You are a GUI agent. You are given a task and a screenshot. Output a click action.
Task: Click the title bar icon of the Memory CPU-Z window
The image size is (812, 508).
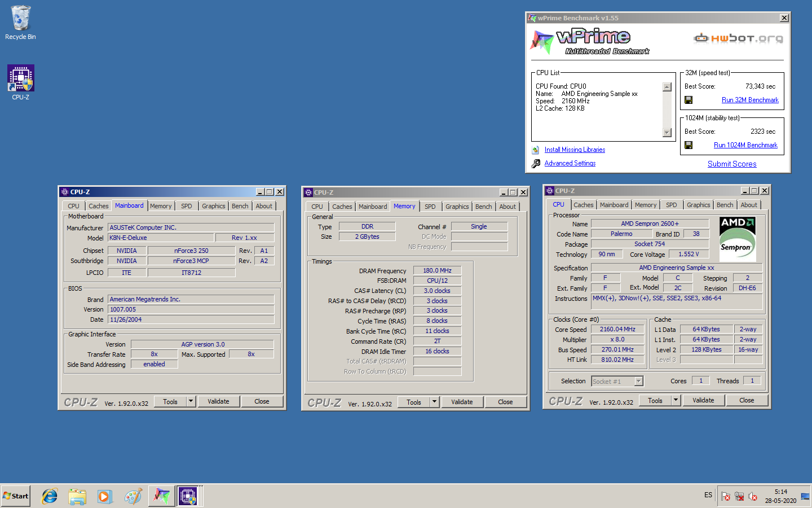pyautogui.click(x=308, y=192)
